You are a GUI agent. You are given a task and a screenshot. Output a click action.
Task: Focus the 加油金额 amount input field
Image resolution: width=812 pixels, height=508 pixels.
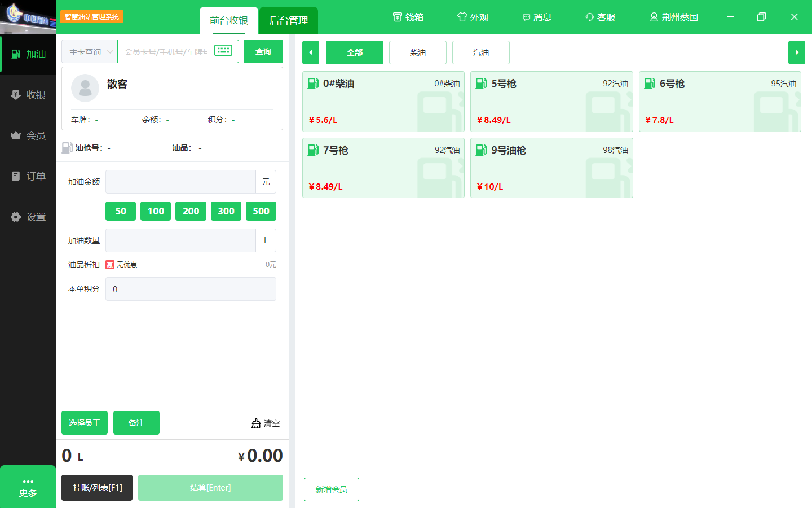tap(180, 182)
